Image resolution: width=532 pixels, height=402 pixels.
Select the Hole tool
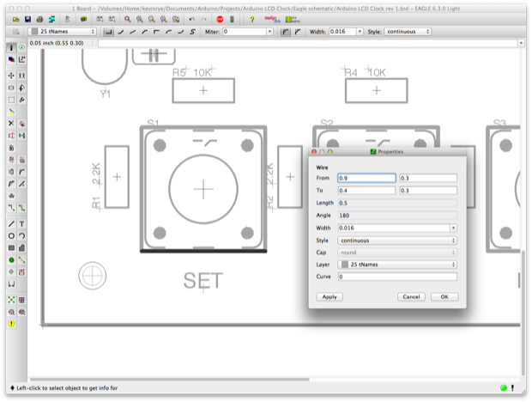click(11, 271)
